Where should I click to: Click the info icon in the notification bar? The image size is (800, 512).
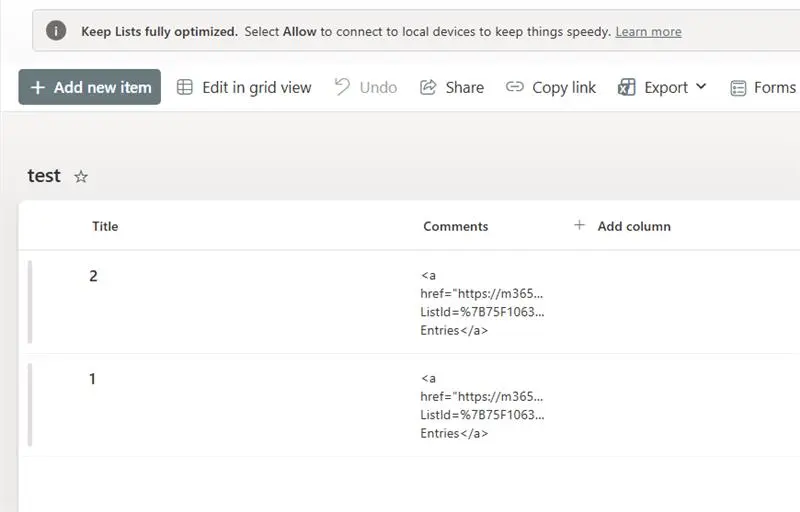click(56, 31)
